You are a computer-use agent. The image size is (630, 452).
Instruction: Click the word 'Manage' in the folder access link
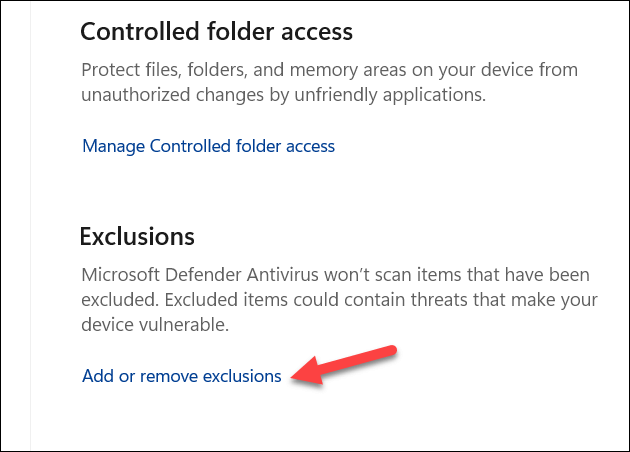(x=113, y=146)
